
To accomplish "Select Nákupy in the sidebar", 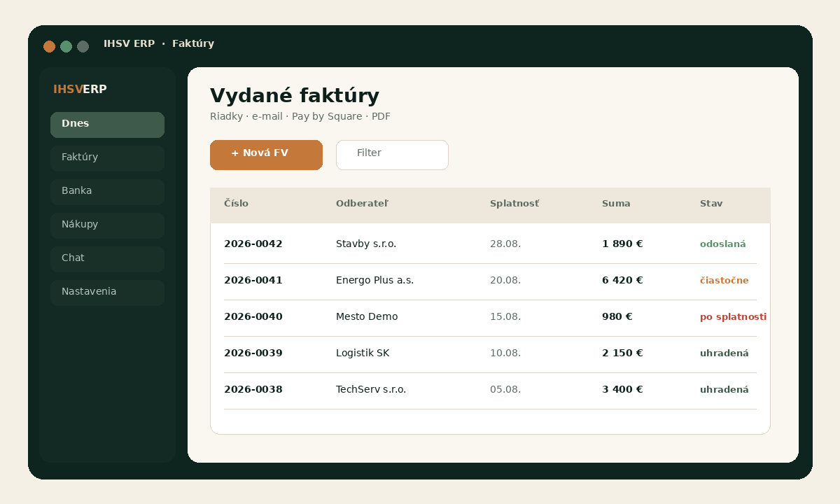I will 107,225.
